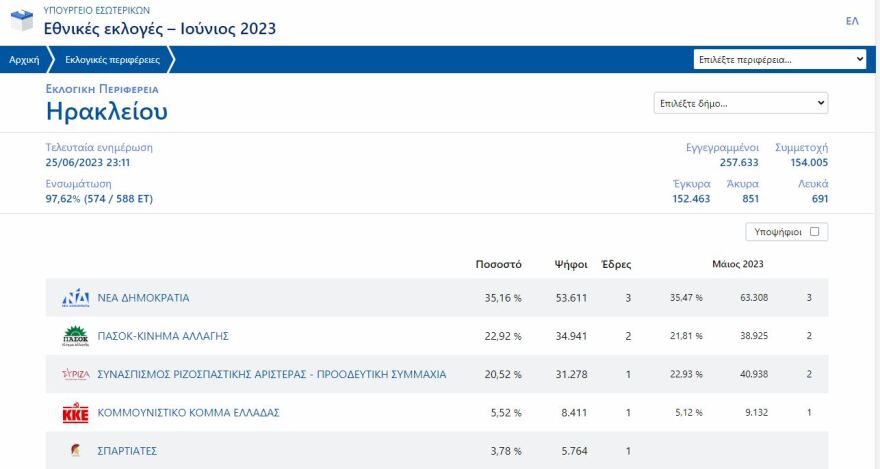Switch language via ΕΛ link
Viewport: 880px width, 469px height.
[852, 21]
